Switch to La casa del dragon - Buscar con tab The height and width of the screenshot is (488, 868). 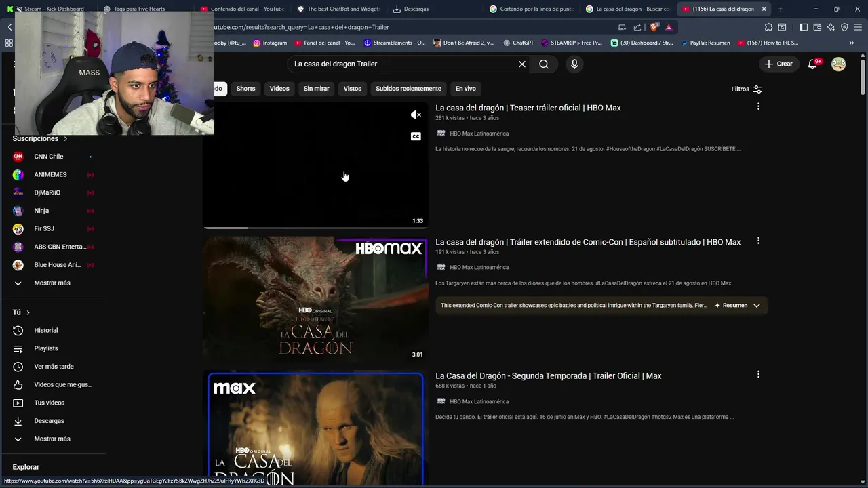[x=628, y=9]
